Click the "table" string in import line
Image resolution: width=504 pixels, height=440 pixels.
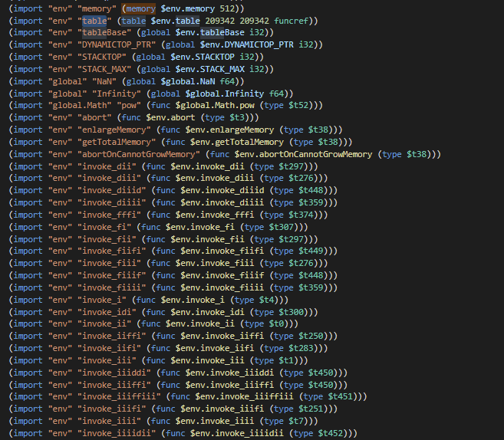[x=94, y=21]
